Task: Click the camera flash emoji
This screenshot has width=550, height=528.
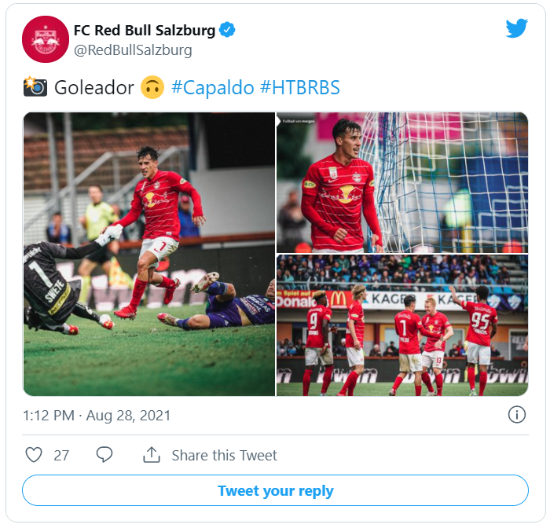Action: point(35,87)
